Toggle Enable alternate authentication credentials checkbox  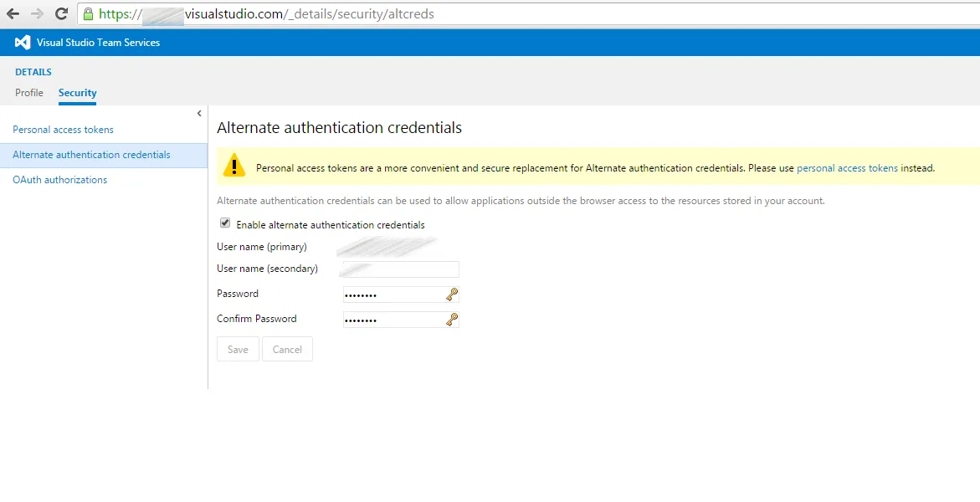coord(225,223)
